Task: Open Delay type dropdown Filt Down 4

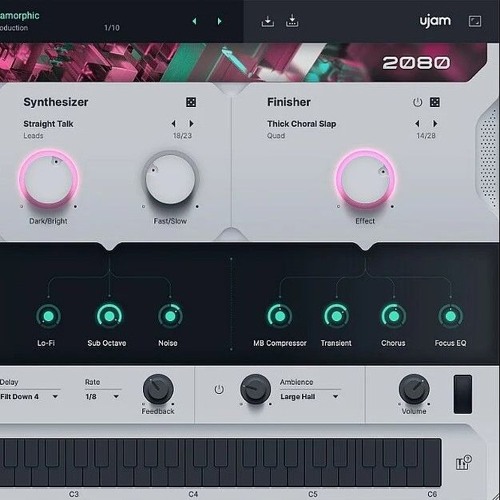Action: (29, 397)
